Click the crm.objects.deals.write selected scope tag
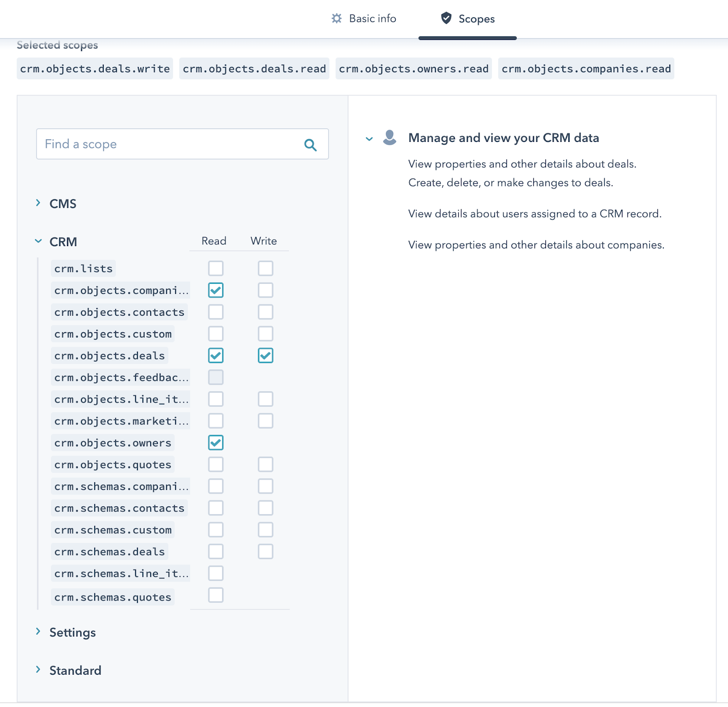 click(x=95, y=69)
